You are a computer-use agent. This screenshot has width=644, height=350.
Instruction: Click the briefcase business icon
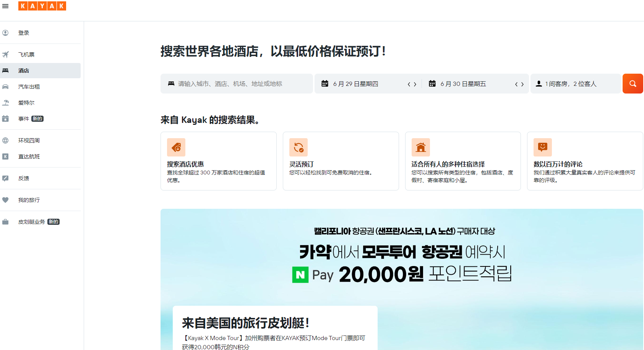point(5,222)
